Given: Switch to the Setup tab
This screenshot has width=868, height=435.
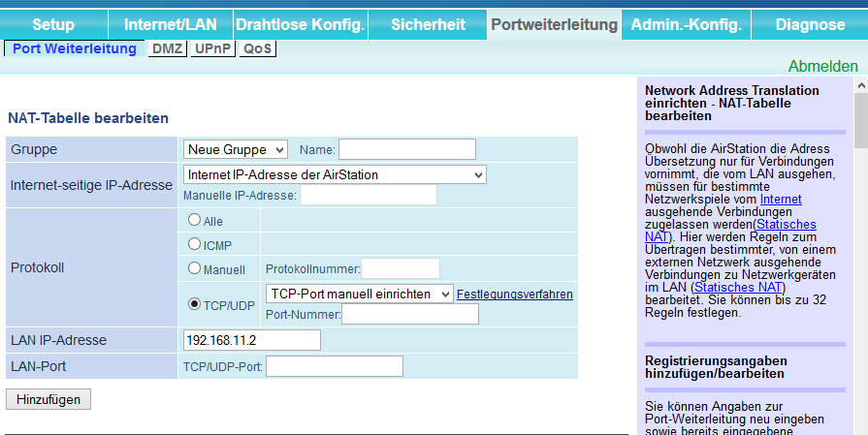Looking at the screenshot, I should (x=53, y=24).
